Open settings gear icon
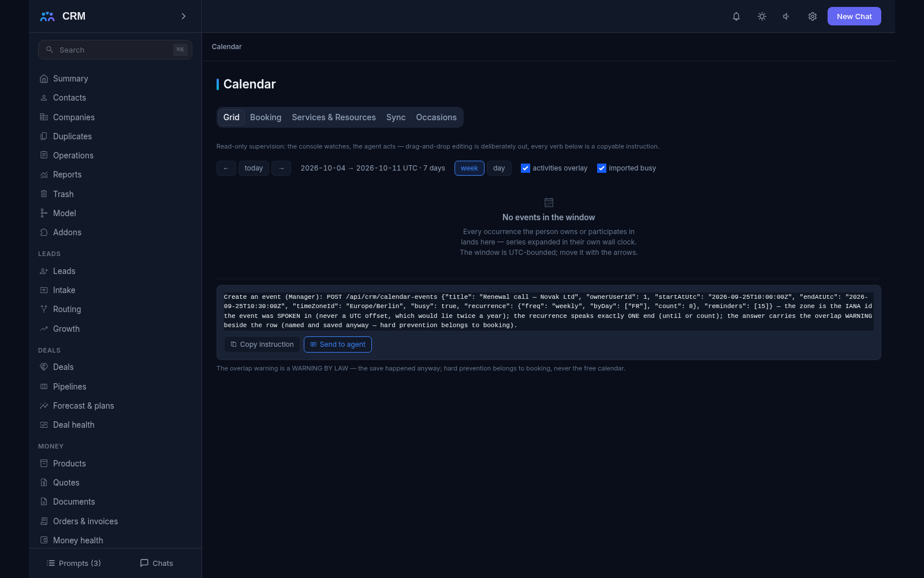 tap(813, 16)
